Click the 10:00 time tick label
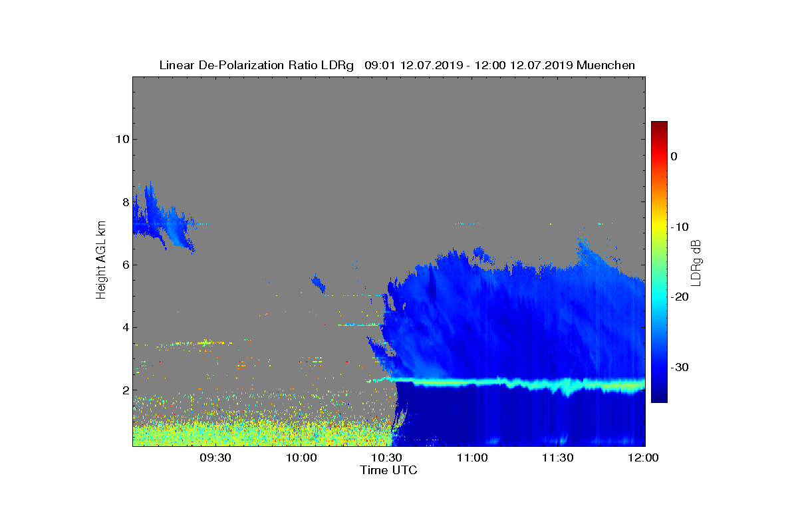798x532 pixels. (x=301, y=458)
